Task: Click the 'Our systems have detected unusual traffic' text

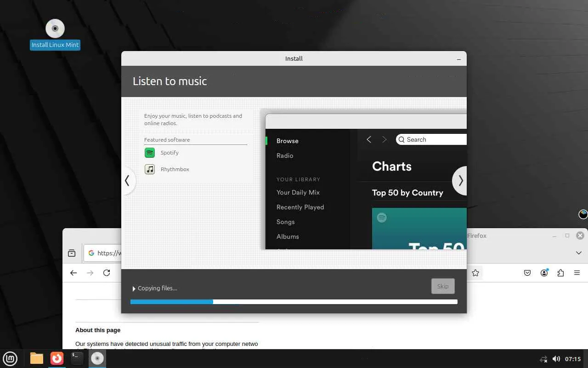Action: (x=167, y=344)
